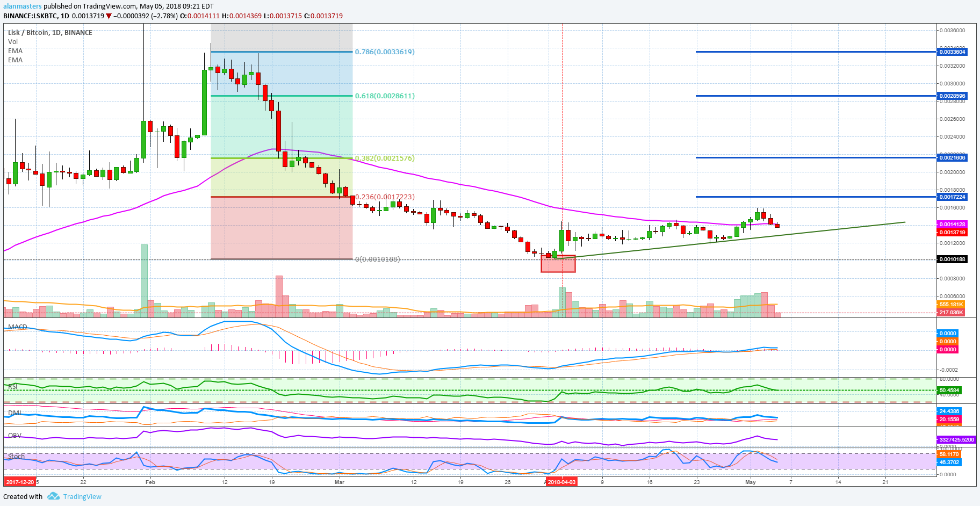
Task: Click the OBV value tag 3327425.5200
Action: click(x=956, y=440)
